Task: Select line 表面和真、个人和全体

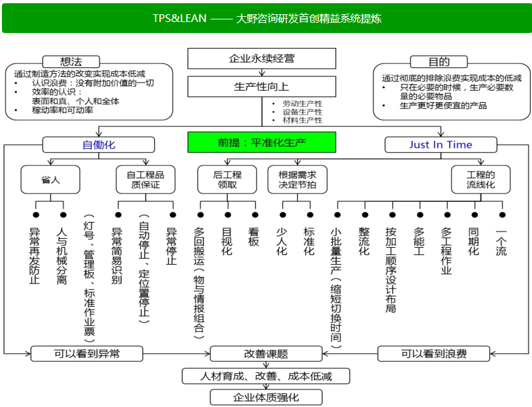Action: click(75, 101)
